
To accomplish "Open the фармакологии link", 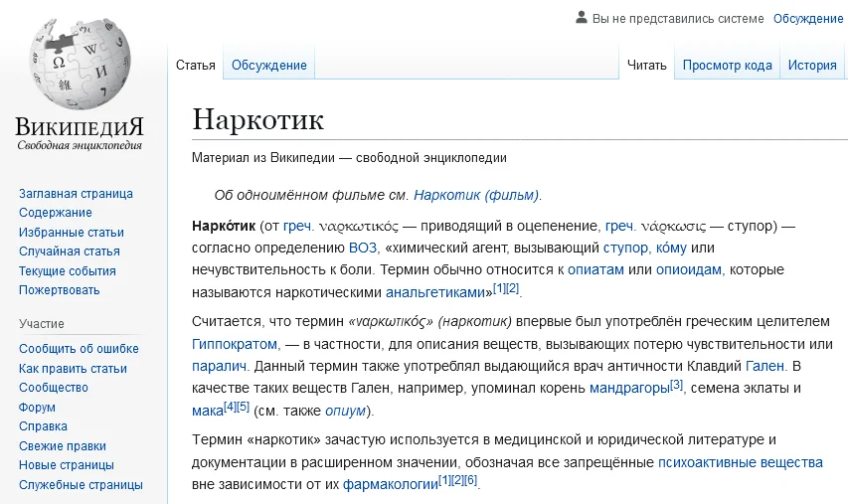I will click(391, 484).
